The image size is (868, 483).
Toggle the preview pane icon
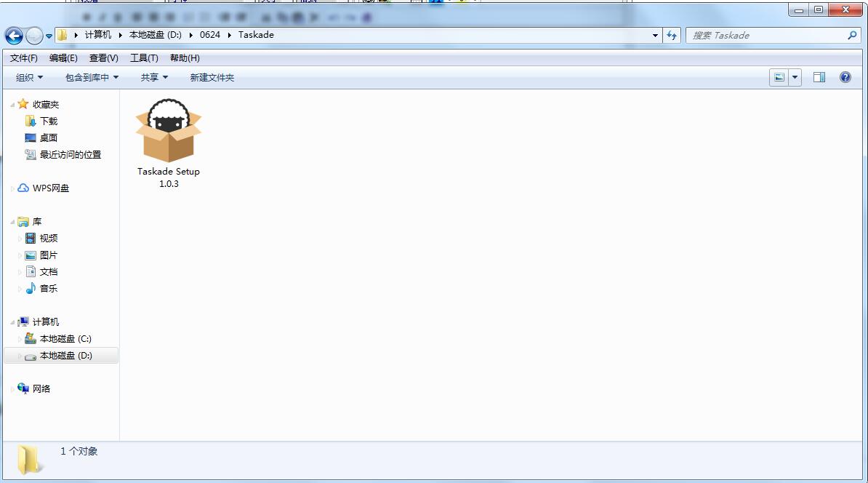819,78
